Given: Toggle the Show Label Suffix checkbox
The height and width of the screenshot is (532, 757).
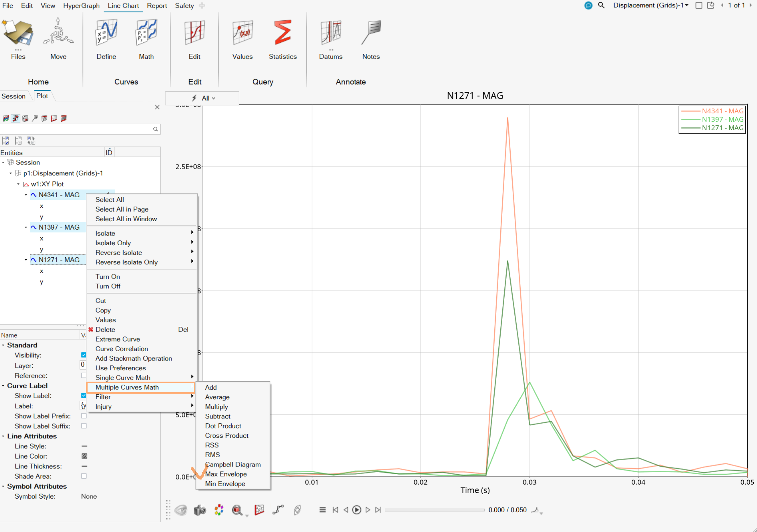Looking at the screenshot, I should [84, 426].
